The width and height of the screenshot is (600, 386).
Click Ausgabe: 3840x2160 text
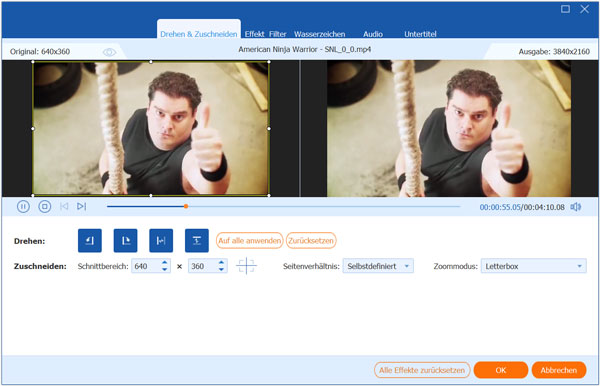(x=554, y=52)
